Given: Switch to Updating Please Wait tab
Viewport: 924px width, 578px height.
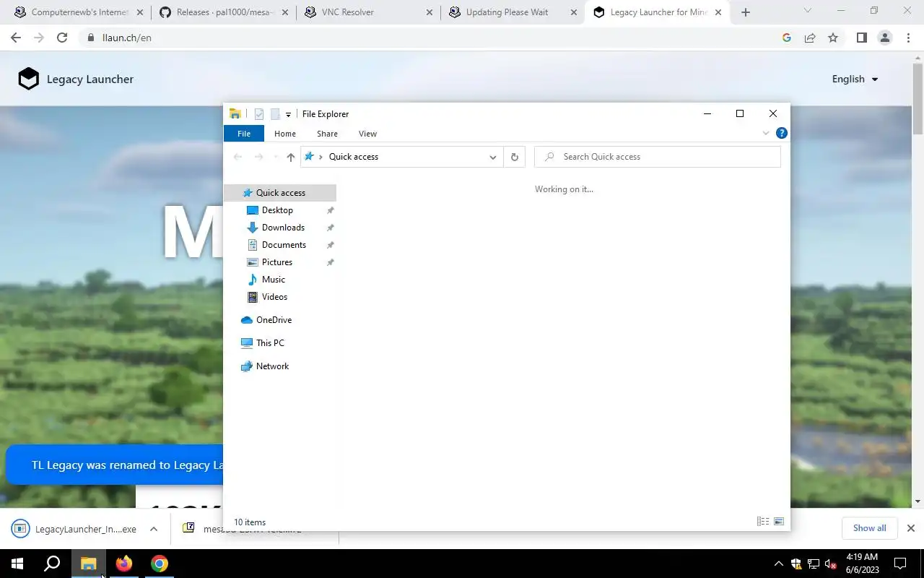Looking at the screenshot, I should pyautogui.click(x=513, y=12).
